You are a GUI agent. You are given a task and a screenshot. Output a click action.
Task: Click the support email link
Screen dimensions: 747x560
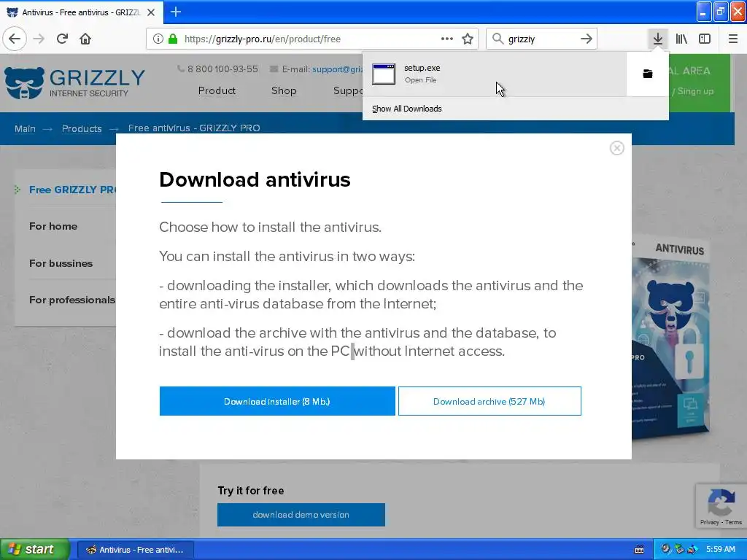[x=337, y=69]
